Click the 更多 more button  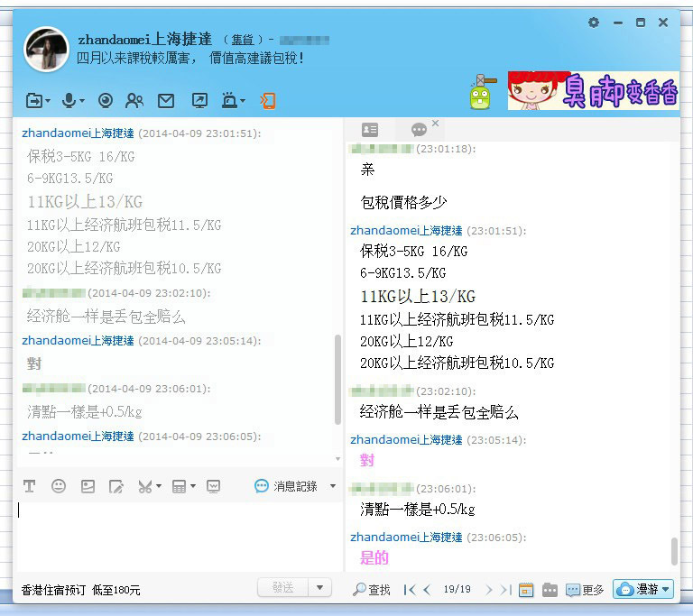[585, 590]
